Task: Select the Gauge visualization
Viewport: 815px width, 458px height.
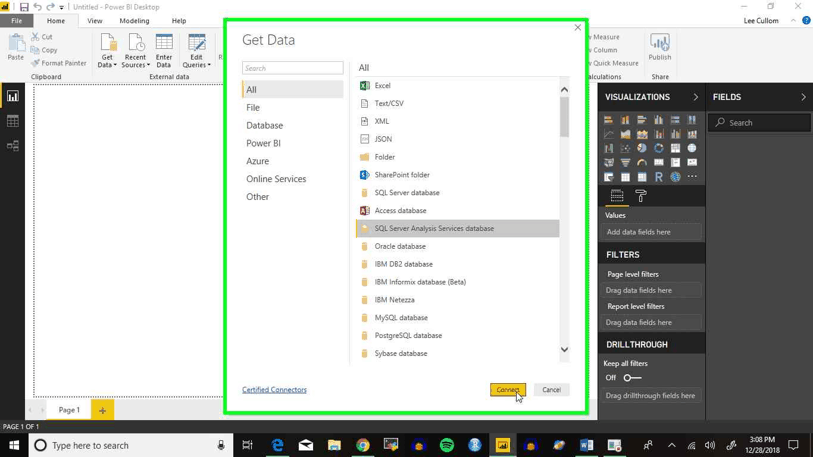Action: (x=642, y=162)
